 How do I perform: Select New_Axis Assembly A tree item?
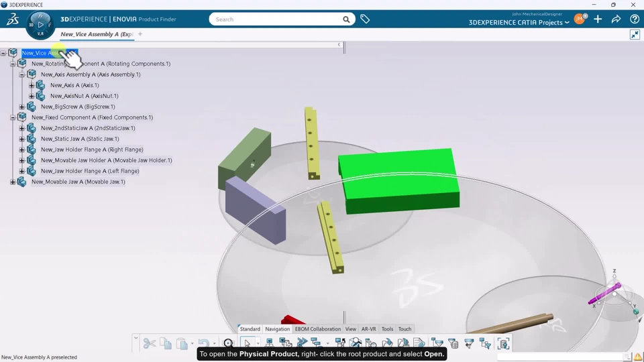point(91,74)
